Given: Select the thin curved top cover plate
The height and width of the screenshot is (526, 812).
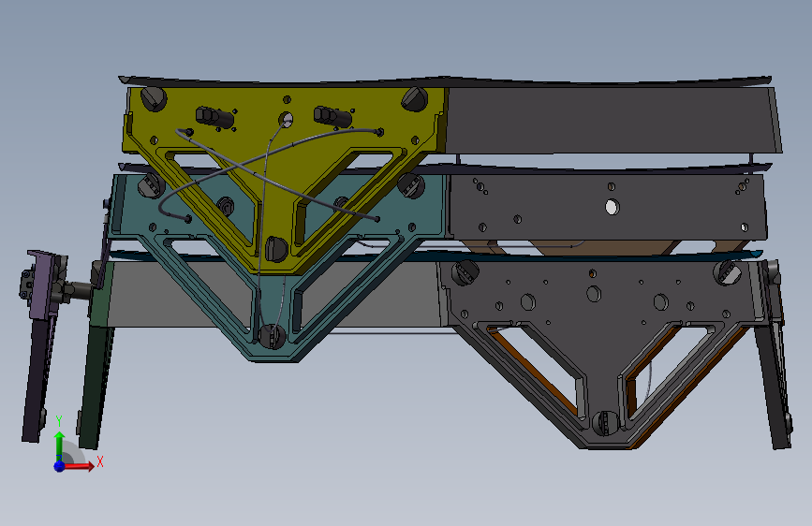Looking at the screenshot, I should pyautogui.click(x=446, y=81).
